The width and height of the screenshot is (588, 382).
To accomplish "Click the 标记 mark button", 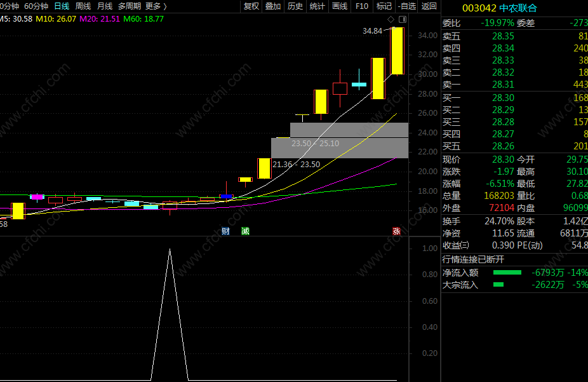I will (x=384, y=6).
